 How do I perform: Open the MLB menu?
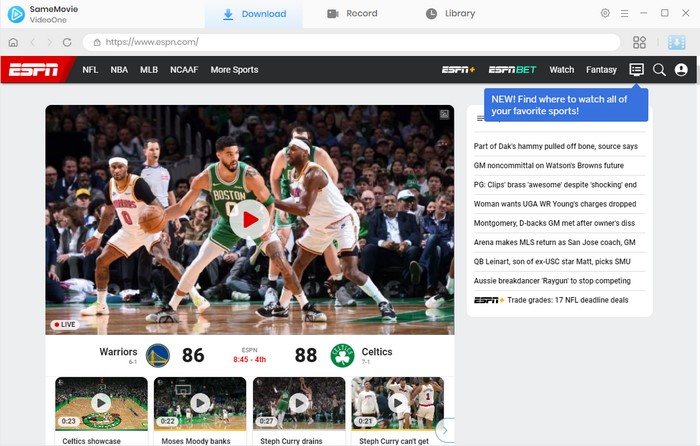point(149,70)
